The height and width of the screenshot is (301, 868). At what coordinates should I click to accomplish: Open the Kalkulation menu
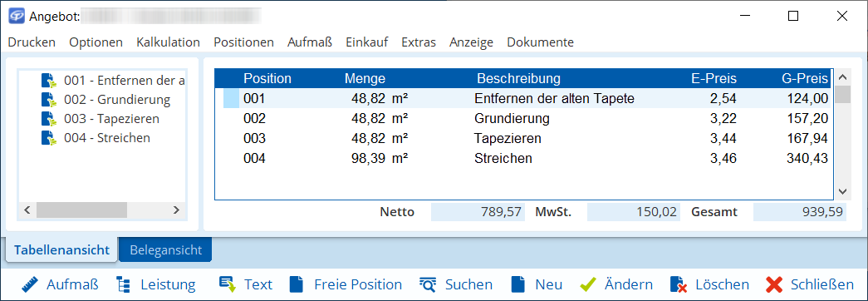169,42
